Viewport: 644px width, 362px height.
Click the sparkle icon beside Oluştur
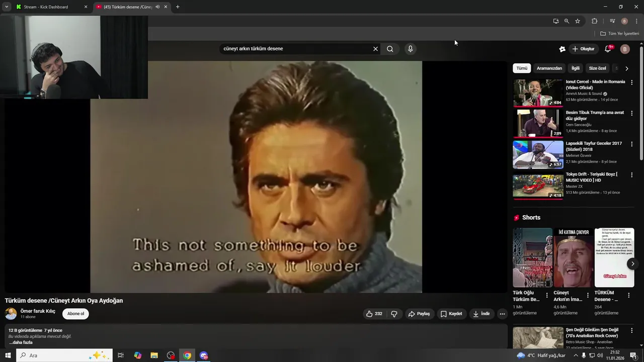tap(562, 49)
